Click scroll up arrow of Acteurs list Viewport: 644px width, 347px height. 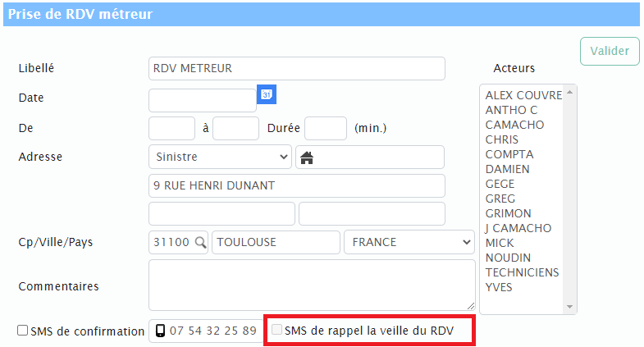(569, 92)
